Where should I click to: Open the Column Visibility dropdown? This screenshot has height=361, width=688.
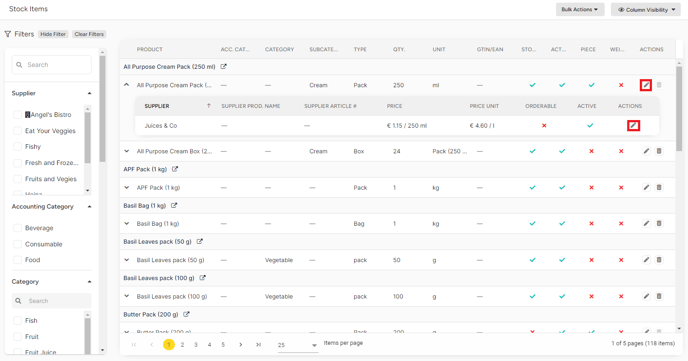(x=646, y=9)
